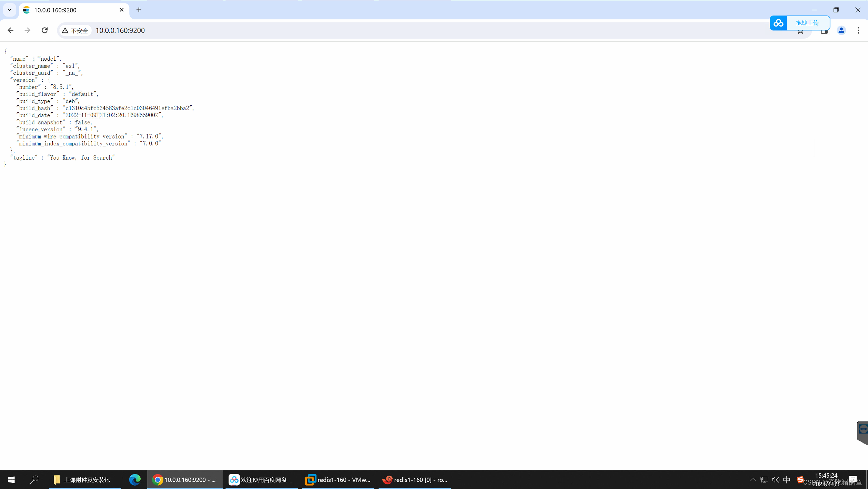The height and width of the screenshot is (489, 868).
Task: Show hidden system tray icons
Action: click(x=753, y=479)
